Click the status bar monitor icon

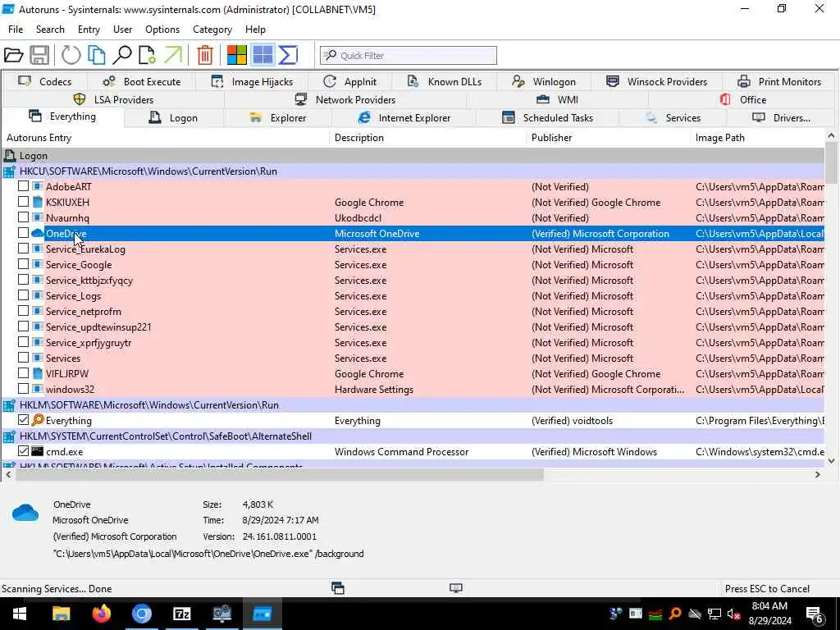[x=456, y=588]
